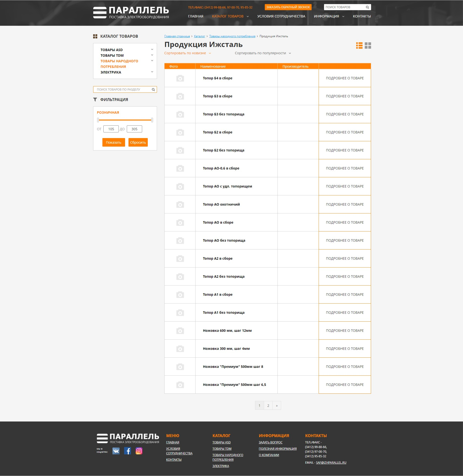The width and height of the screenshot is (463, 476).
Task: Click the right price slider handle
Action: (152, 120)
